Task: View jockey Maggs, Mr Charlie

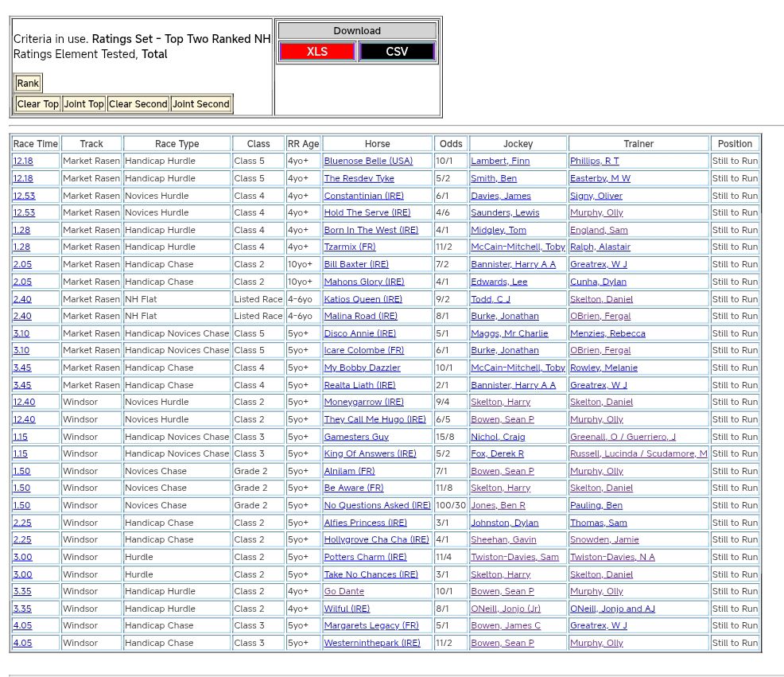Action: point(509,333)
